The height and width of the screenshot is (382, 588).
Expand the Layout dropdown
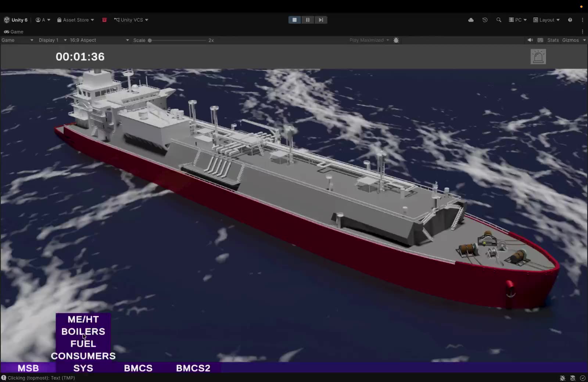coord(546,20)
